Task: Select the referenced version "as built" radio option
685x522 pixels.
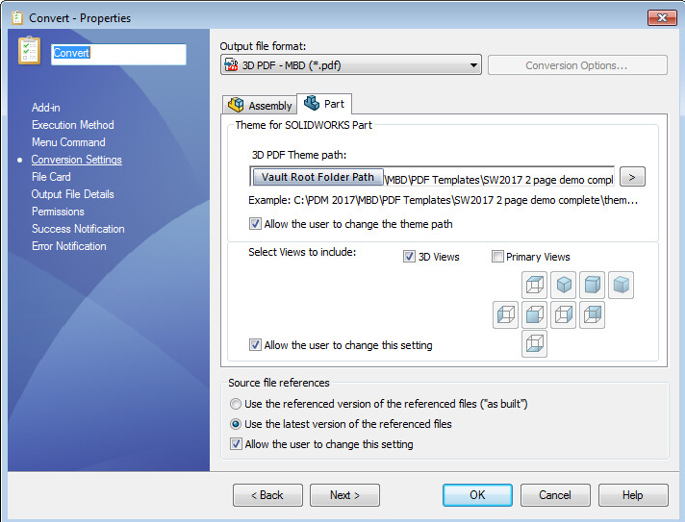Action: (235, 404)
